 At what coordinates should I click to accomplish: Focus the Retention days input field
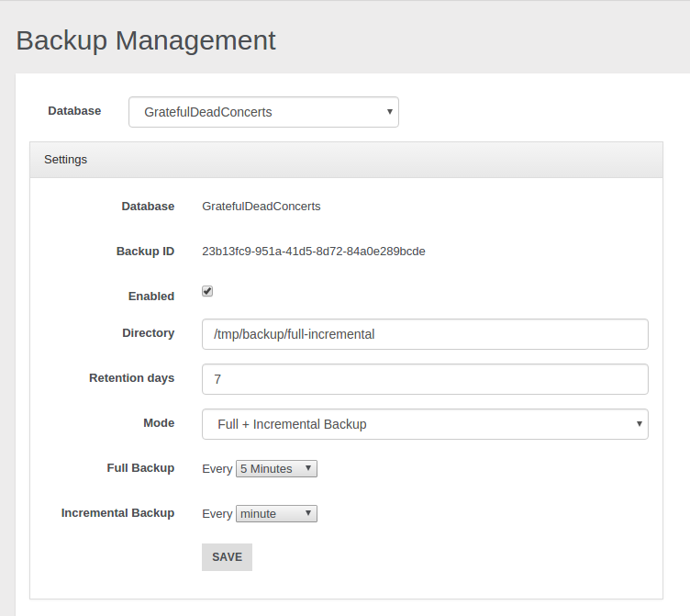pos(425,379)
